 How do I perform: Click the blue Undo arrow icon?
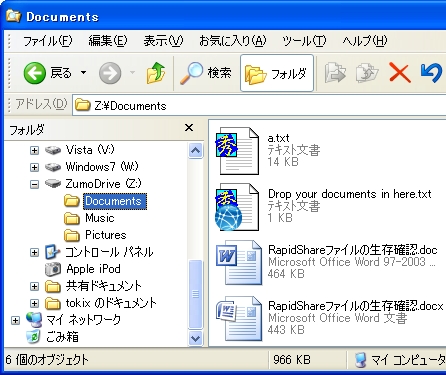(x=431, y=73)
